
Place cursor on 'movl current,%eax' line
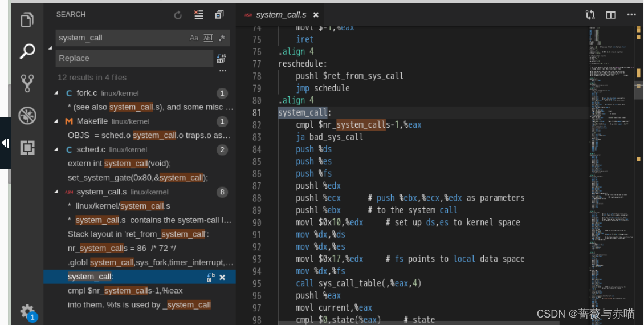[334, 308]
